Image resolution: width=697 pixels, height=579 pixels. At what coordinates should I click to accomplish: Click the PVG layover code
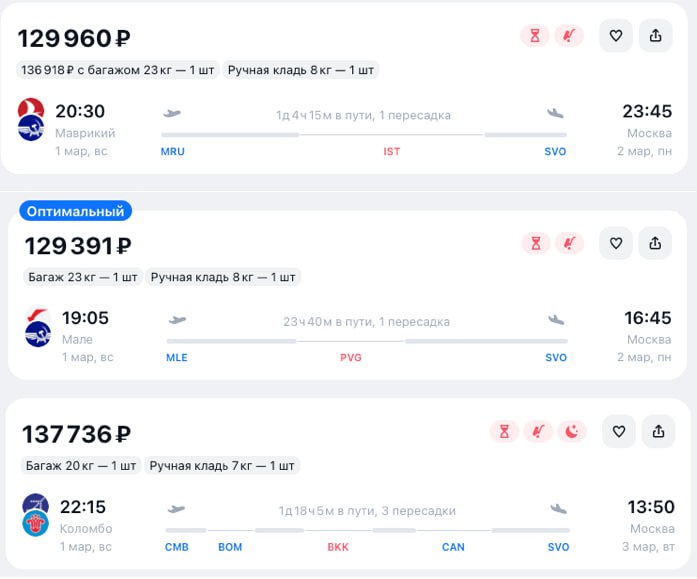pos(351,358)
